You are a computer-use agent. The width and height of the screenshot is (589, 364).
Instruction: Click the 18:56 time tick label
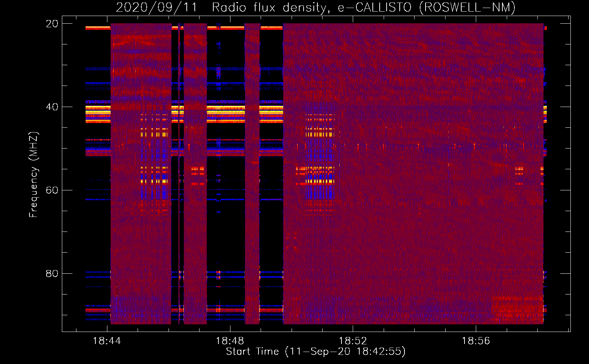point(476,341)
